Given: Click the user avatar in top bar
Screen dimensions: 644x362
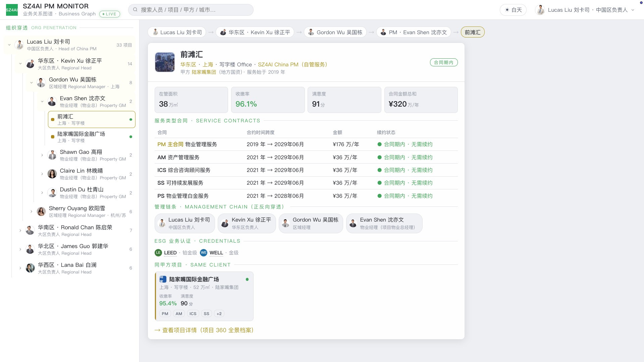Looking at the screenshot, I should click(x=540, y=10).
